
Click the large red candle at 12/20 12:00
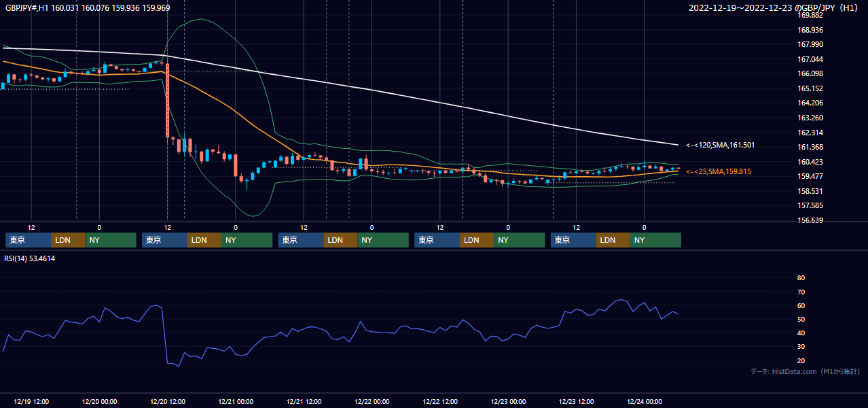167,100
